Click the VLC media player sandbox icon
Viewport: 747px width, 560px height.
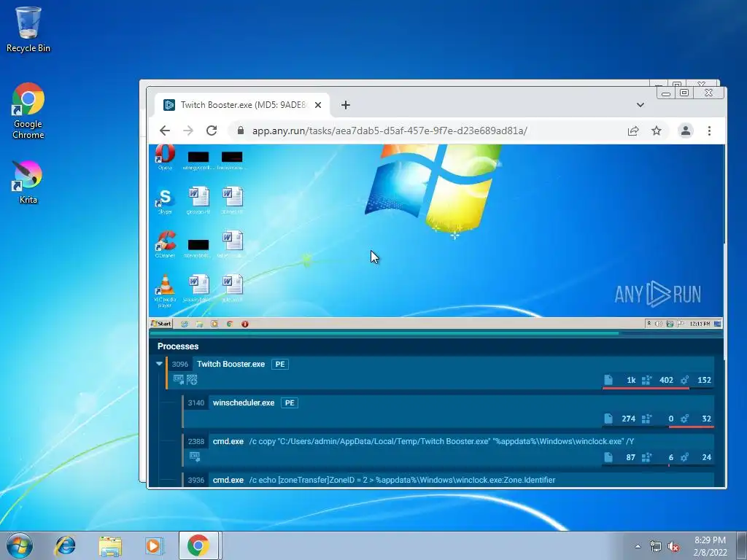coord(165,290)
